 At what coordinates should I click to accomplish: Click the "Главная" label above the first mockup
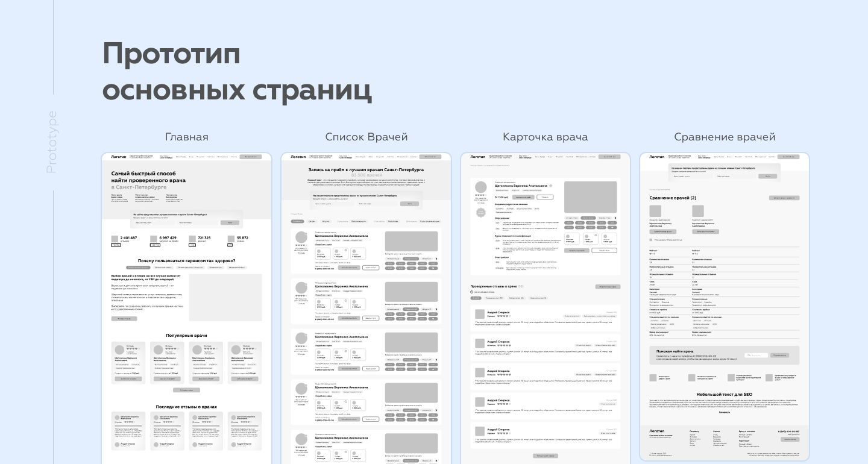pos(187,137)
